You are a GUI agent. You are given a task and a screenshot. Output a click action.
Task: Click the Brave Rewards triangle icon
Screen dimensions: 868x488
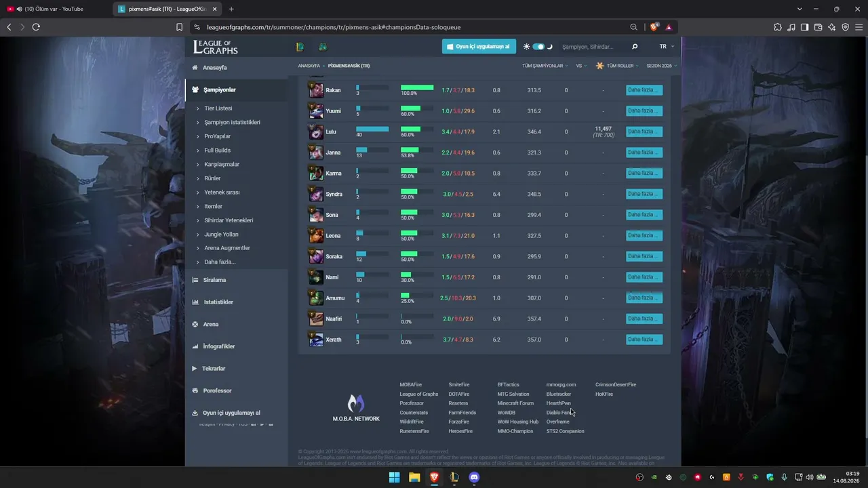click(669, 27)
